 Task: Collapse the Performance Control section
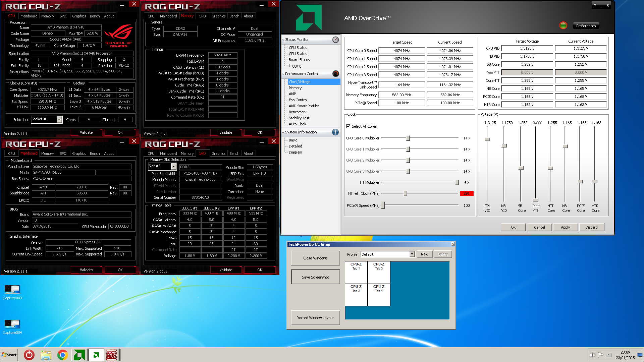tap(283, 74)
